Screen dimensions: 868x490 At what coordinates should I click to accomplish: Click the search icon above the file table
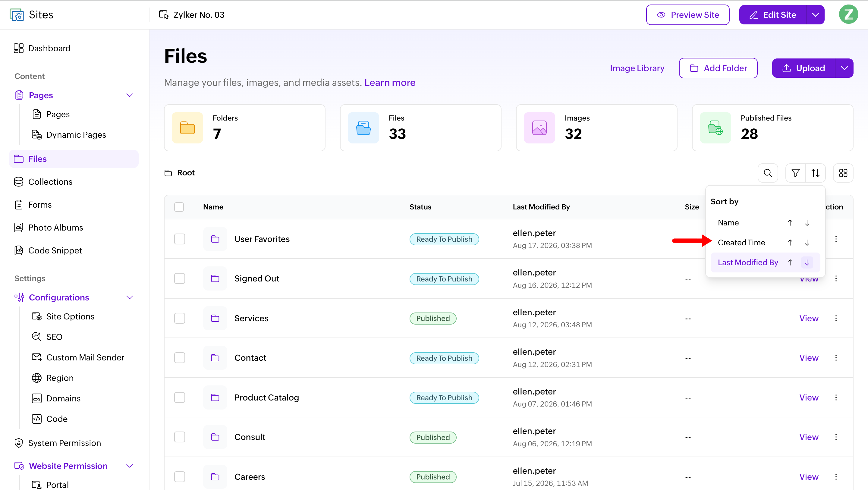pos(768,173)
